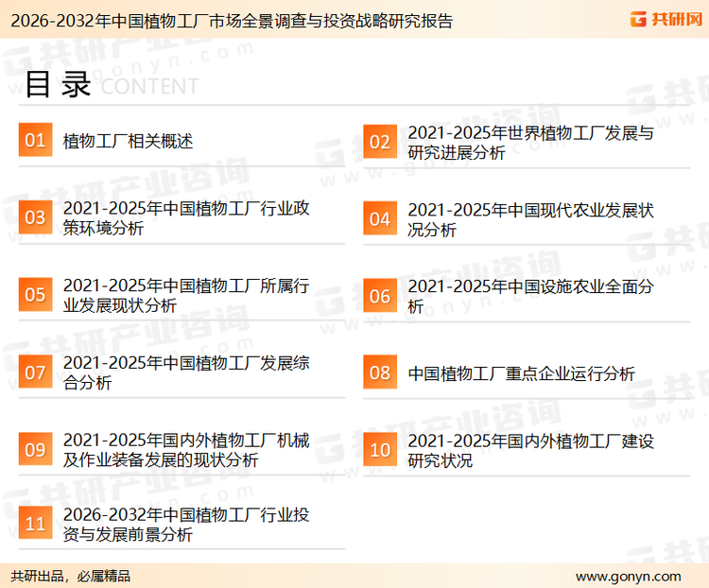This screenshot has width=709, height=588.
Task: Click the 共研网 logo in header
Action: (x=666, y=19)
